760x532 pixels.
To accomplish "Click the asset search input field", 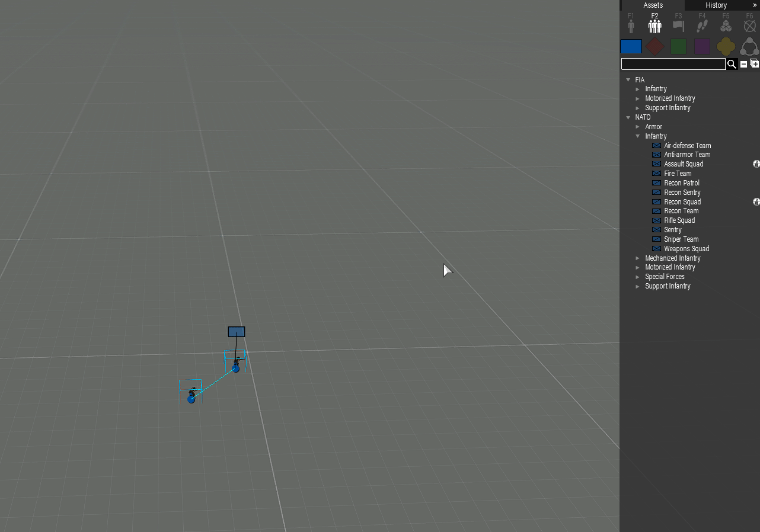I will click(673, 64).
